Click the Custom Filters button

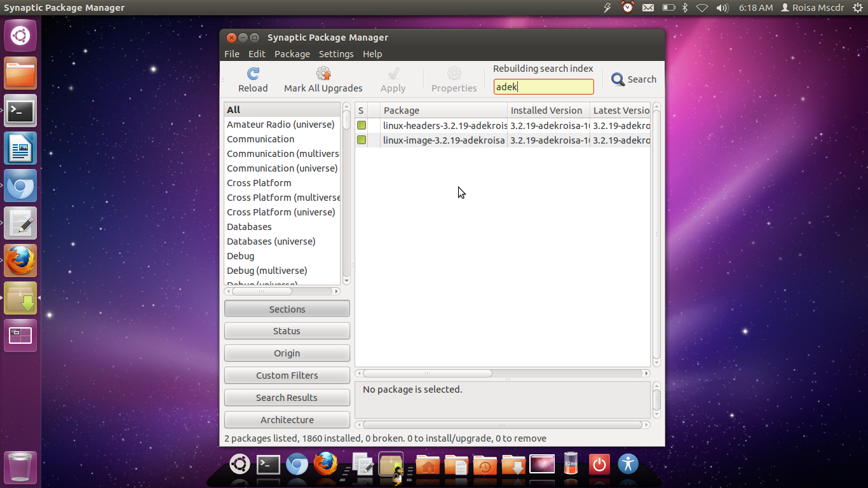click(287, 376)
